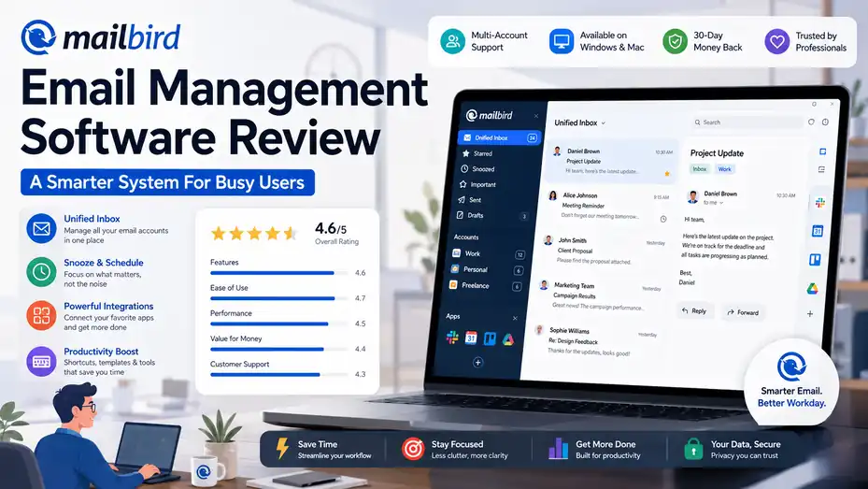
Task: Click the Your Data, Secure lock icon
Action: coord(693,449)
